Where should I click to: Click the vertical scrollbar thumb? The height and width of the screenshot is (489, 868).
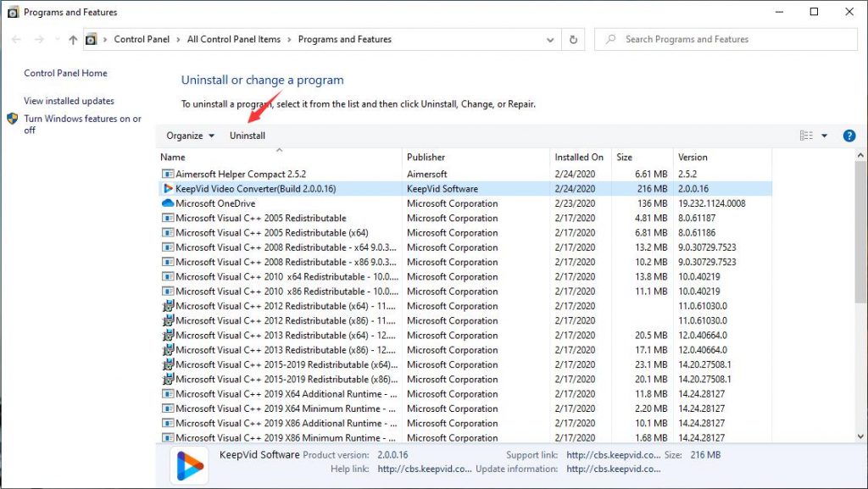pyautogui.click(x=860, y=231)
